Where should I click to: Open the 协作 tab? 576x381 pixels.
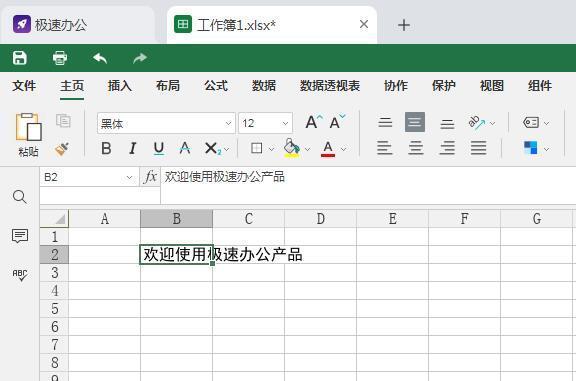pyautogui.click(x=396, y=86)
